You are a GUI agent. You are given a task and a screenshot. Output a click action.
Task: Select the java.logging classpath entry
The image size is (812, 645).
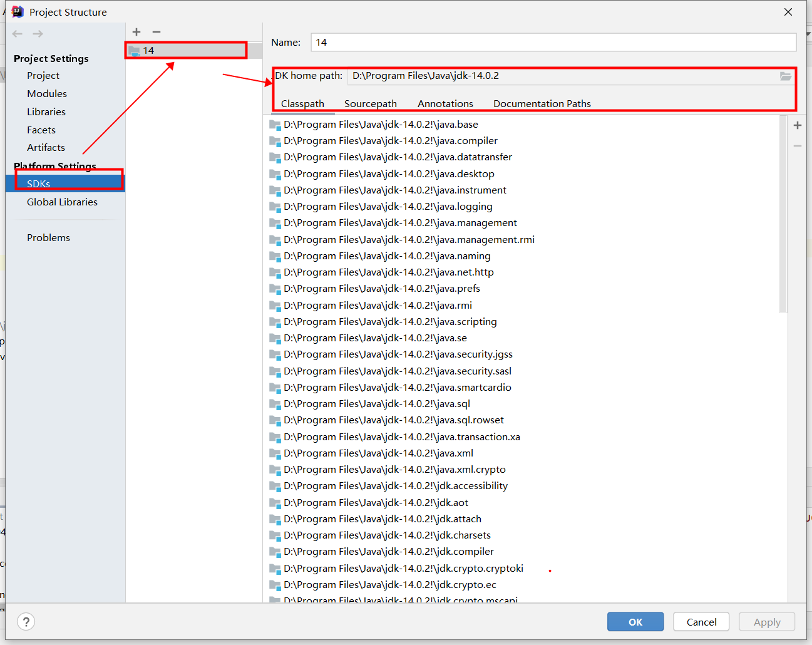pos(381,206)
